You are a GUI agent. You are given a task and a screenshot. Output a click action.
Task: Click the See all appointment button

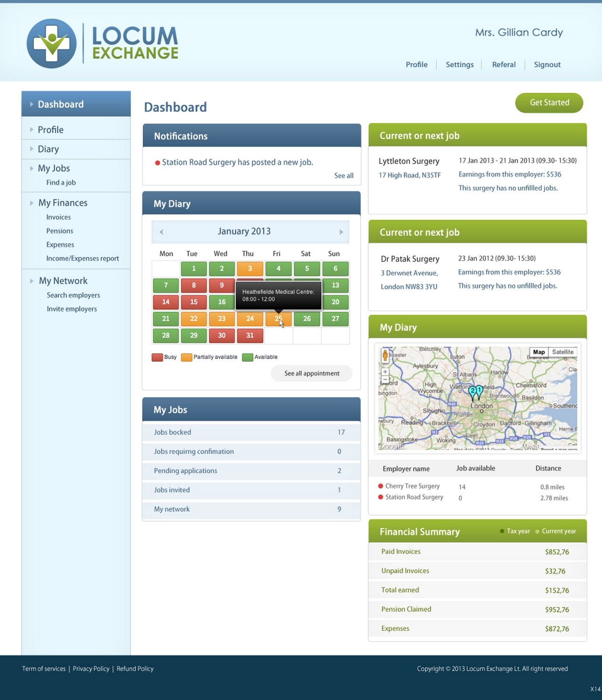312,373
